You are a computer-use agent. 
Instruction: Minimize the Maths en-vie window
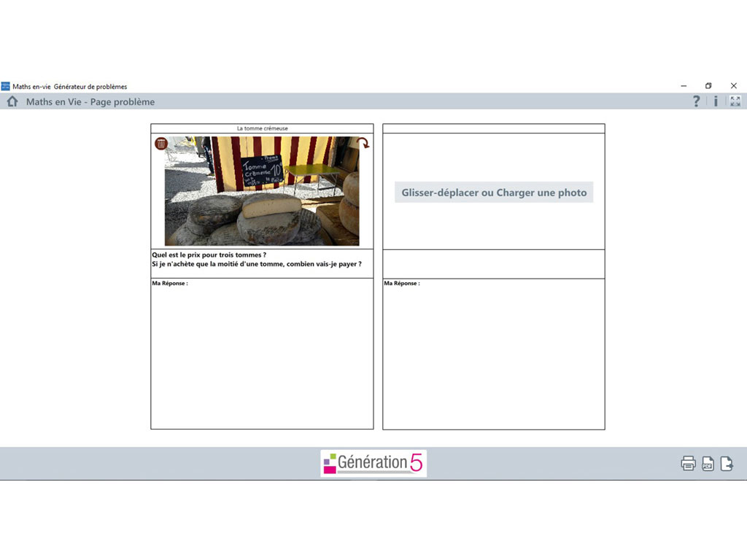tap(684, 86)
